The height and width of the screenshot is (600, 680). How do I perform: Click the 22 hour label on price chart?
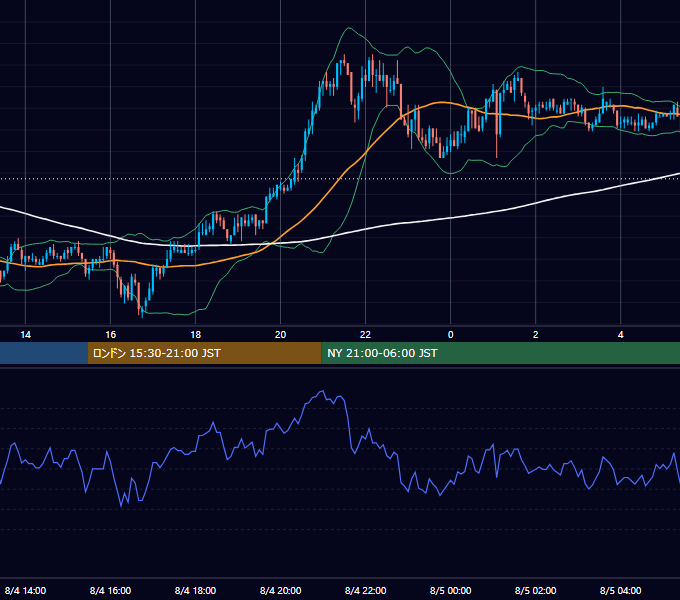pyautogui.click(x=366, y=335)
